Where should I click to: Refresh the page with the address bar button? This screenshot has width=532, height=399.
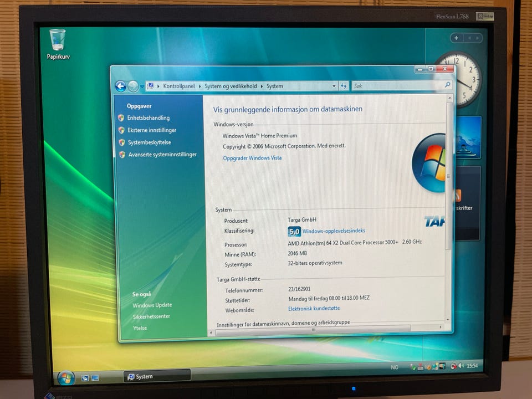point(344,86)
